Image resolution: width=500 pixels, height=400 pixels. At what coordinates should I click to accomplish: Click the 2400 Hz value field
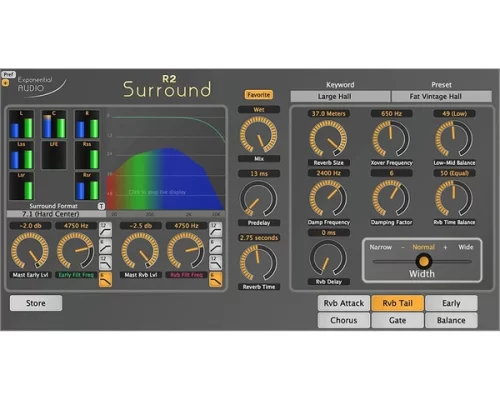329,173
